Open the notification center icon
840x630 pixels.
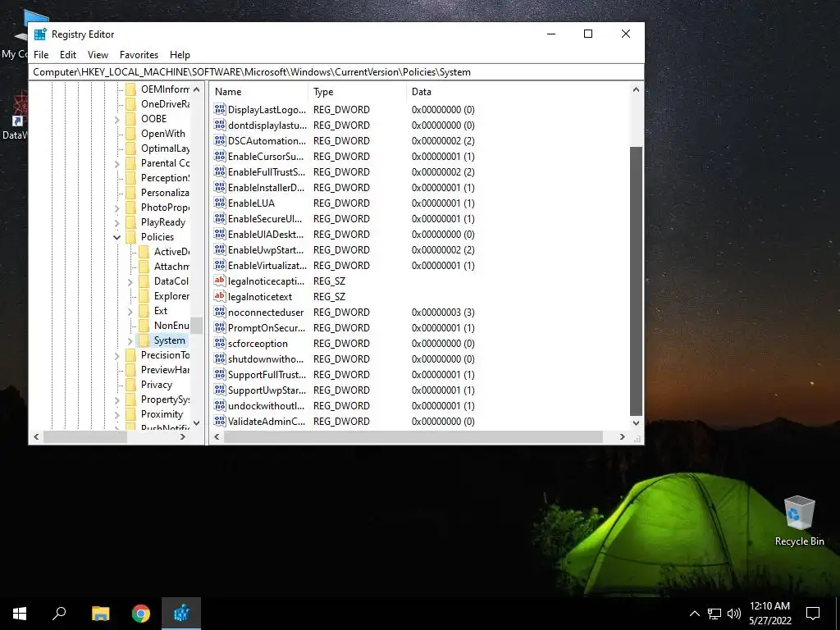[813, 614]
